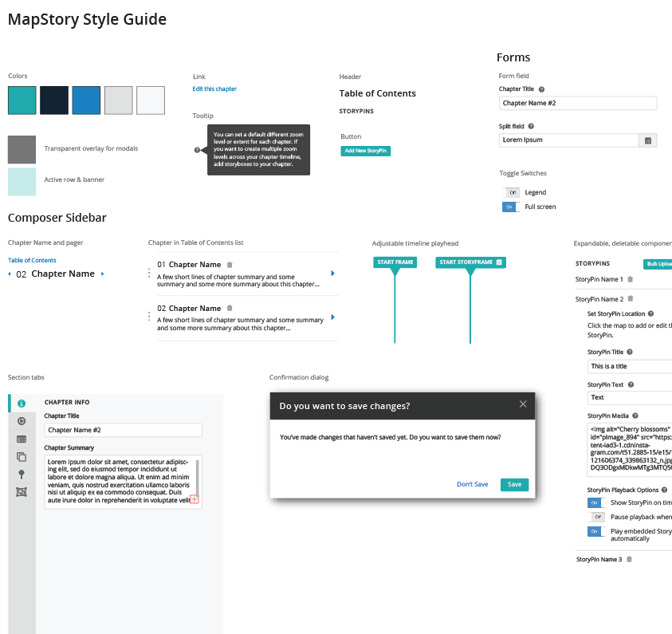Select the transparent overlay gray swatch
This screenshot has height=634, width=672.
(x=22, y=150)
